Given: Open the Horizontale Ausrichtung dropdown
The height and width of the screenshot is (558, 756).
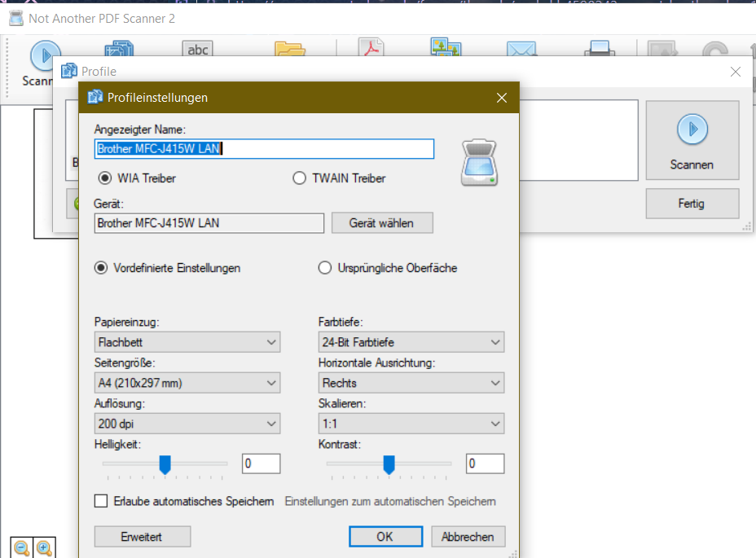Looking at the screenshot, I should click(x=411, y=383).
